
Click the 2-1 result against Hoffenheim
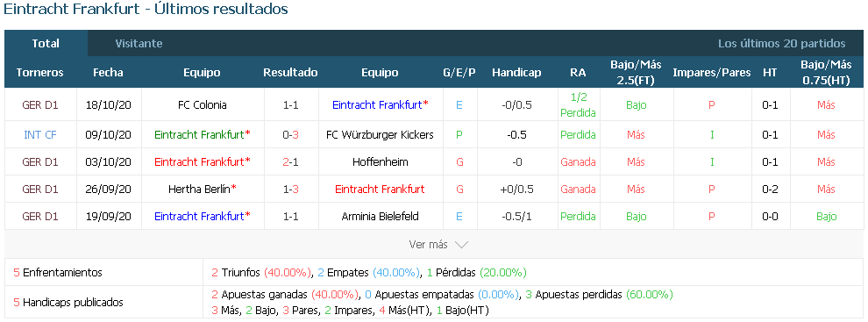[290, 161]
